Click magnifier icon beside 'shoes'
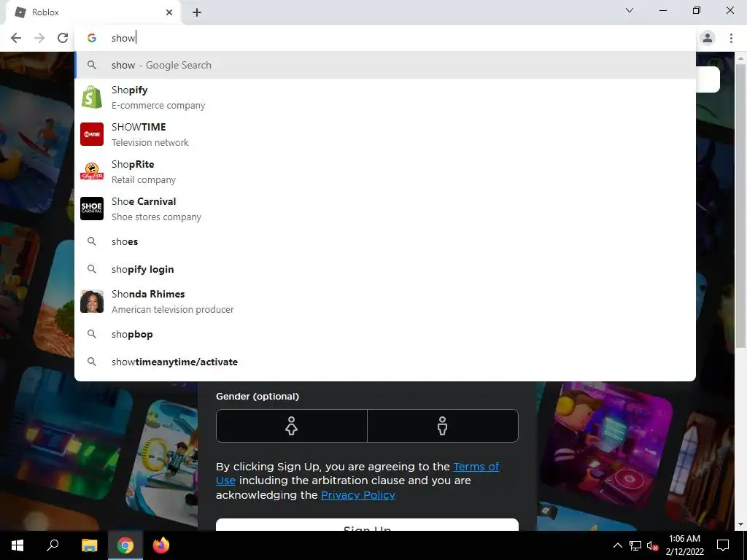The width and height of the screenshot is (747, 560). point(92,241)
